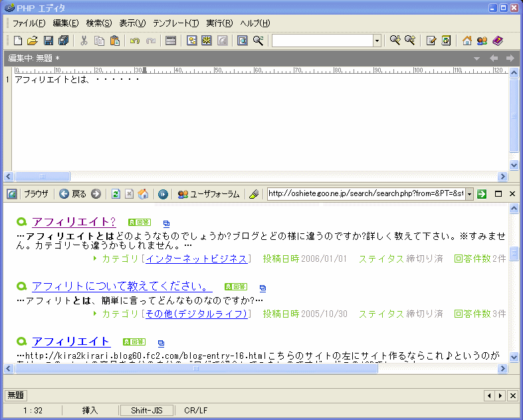Expand the toolbar search combo box dropdown

[377, 41]
